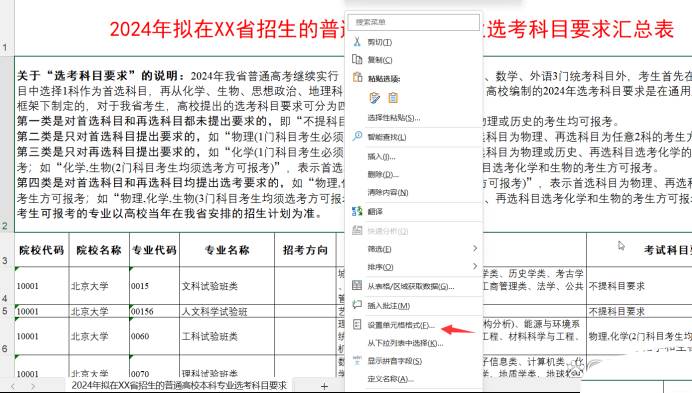Choose the second paste option clipboard icon
The image size is (692, 393).
pyautogui.click(x=393, y=98)
